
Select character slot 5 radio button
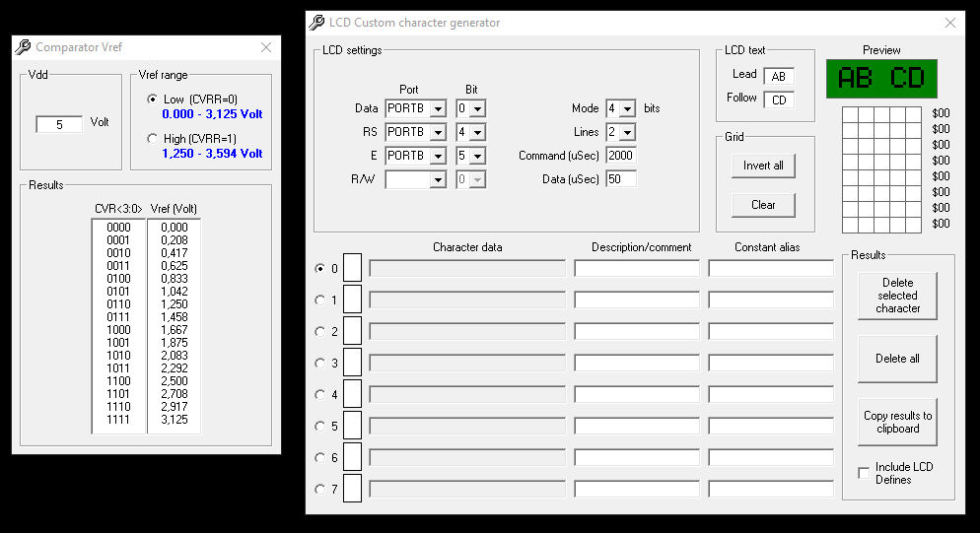[320, 427]
